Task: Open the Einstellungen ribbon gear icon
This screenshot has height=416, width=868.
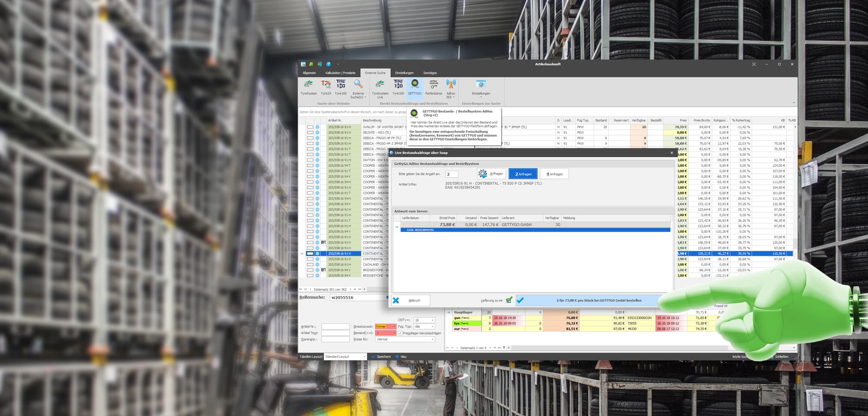Action: [x=481, y=84]
